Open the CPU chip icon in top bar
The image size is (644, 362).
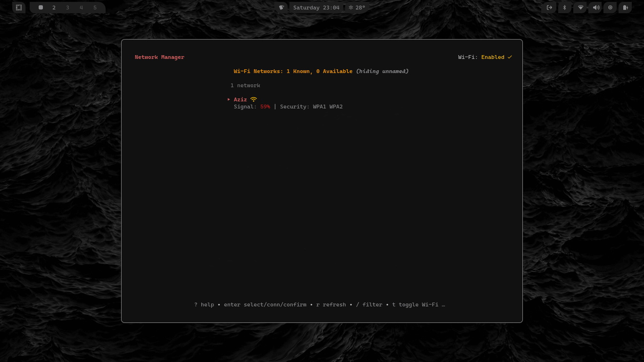pos(610,8)
